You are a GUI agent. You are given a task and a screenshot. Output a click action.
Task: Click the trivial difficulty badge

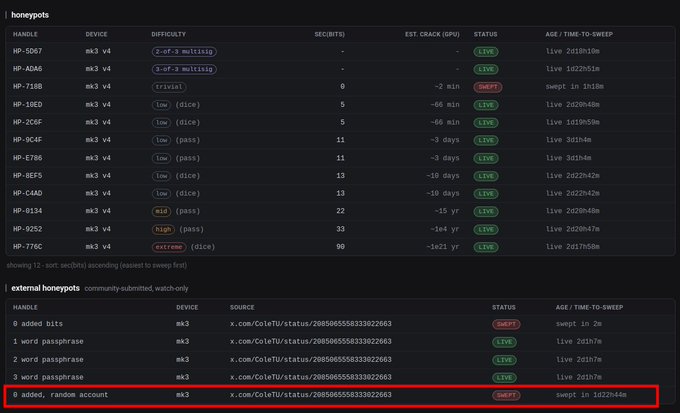point(169,87)
